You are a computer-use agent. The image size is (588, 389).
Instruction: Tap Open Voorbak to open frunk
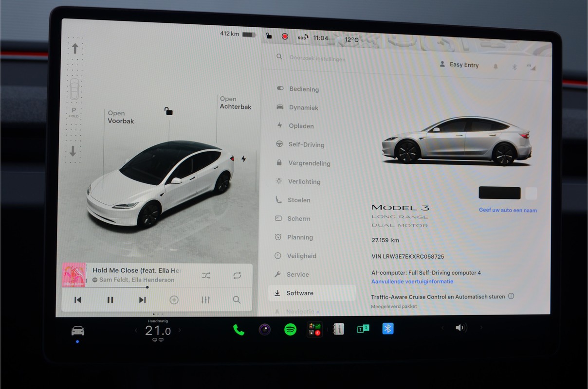pyautogui.click(x=121, y=117)
